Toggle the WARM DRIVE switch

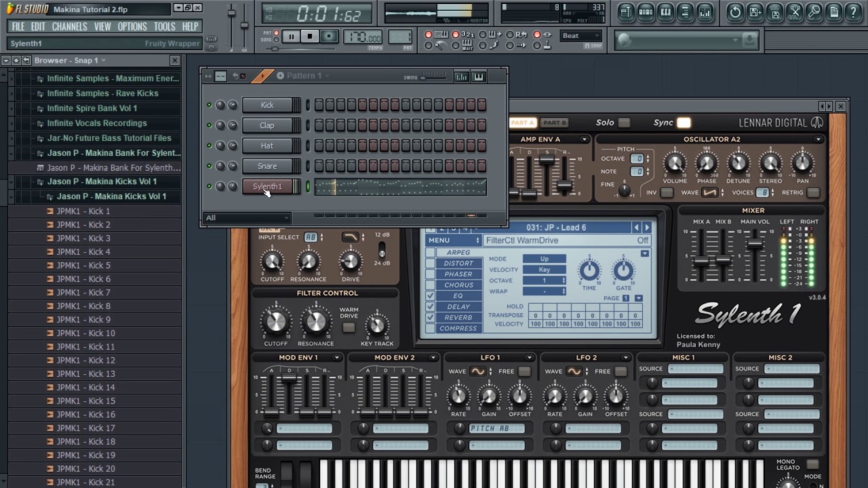pos(349,328)
